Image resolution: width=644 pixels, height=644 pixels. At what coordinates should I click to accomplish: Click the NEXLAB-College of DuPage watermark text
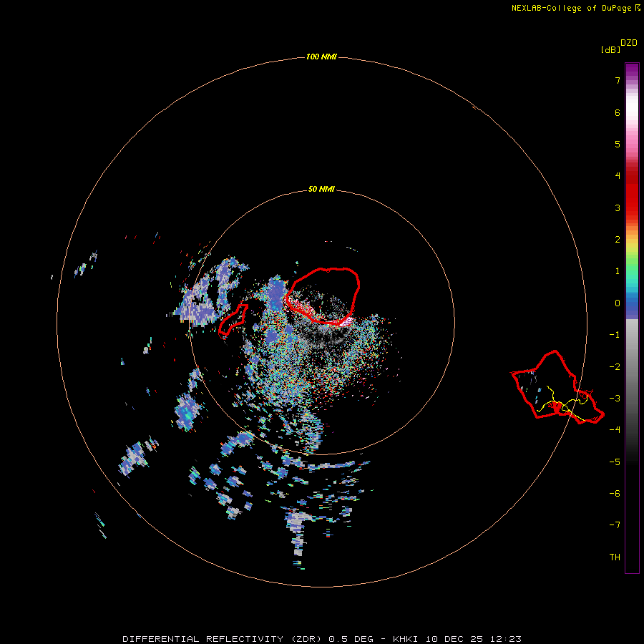tap(575, 8)
